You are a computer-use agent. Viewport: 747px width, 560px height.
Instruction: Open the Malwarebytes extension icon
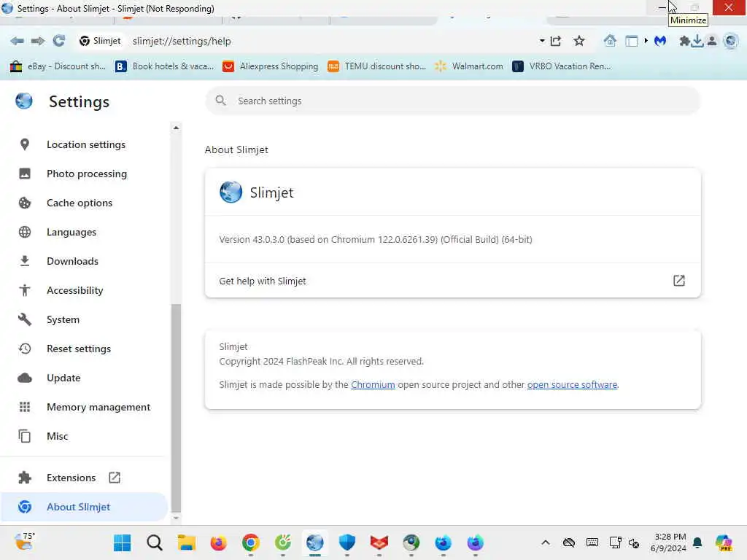[659, 41]
